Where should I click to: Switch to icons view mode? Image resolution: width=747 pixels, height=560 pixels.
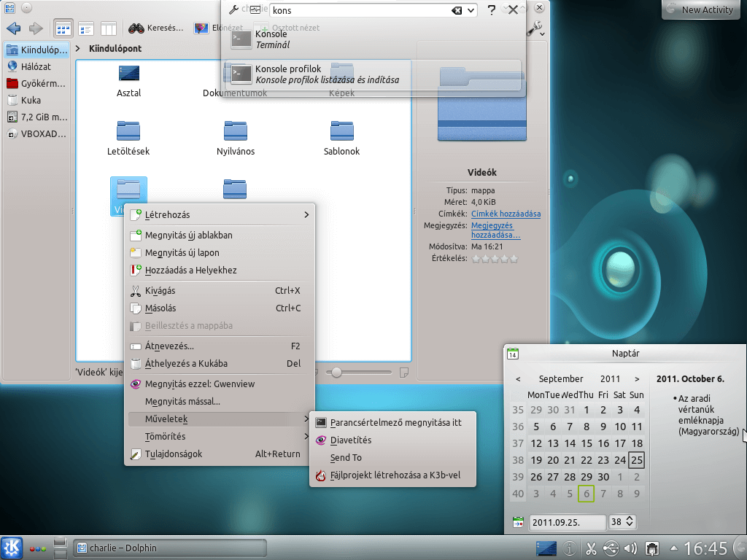tap(63, 28)
